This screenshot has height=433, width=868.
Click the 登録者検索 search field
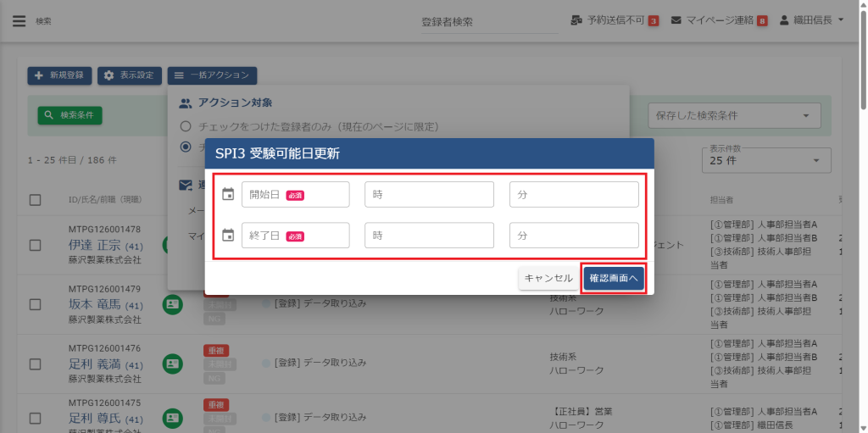tap(489, 22)
